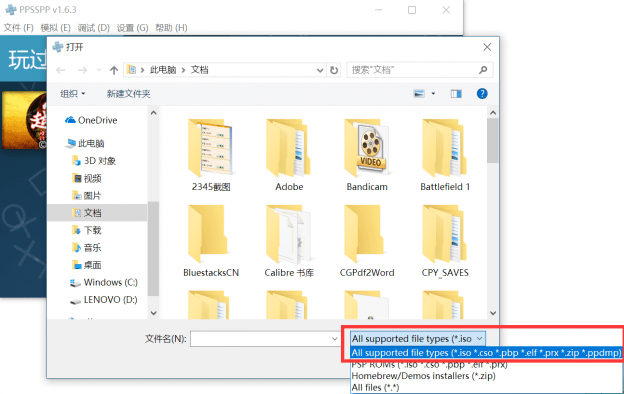This screenshot has width=624, height=394.
Task: Click the recent game thumbnail in PPSSPP
Action: (x=24, y=120)
